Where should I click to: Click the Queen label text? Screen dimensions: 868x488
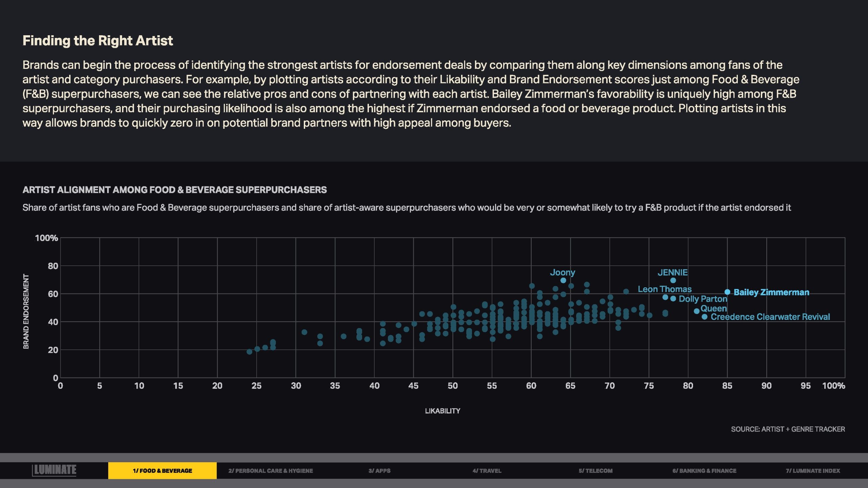click(x=714, y=309)
